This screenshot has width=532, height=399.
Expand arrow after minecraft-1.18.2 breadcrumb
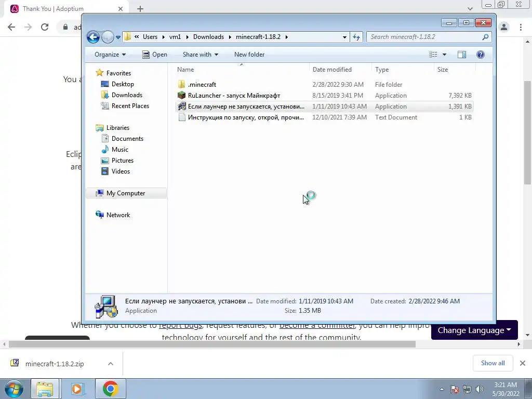pyautogui.click(x=287, y=37)
